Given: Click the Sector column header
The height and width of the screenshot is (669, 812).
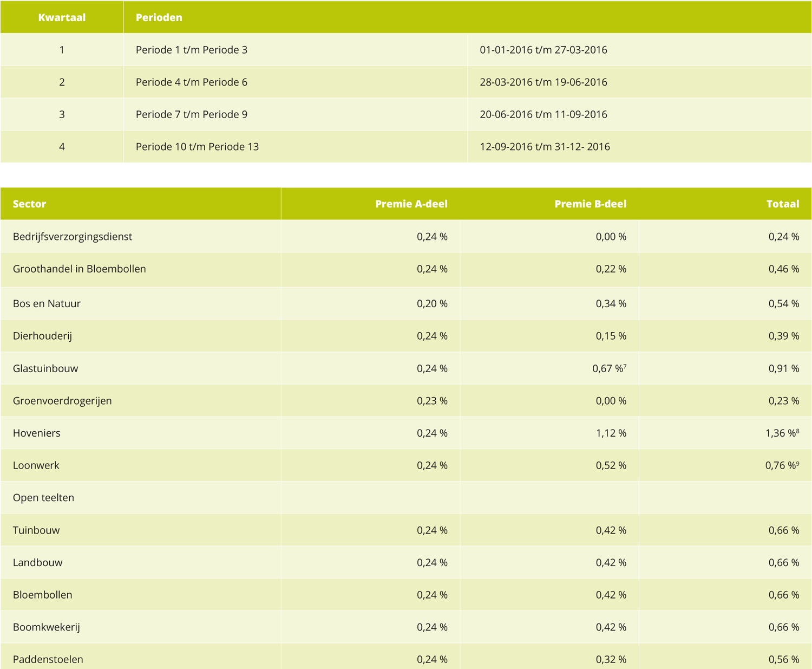Looking at the screenshot, I should (x=29, y=204).
